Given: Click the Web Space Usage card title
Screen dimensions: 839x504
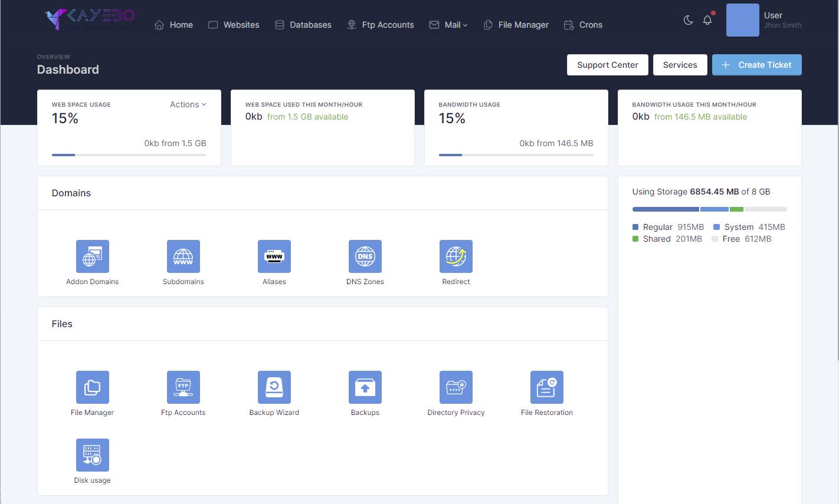Looking at the screenshot, I should pyautogui.click(x=81, y=105).
